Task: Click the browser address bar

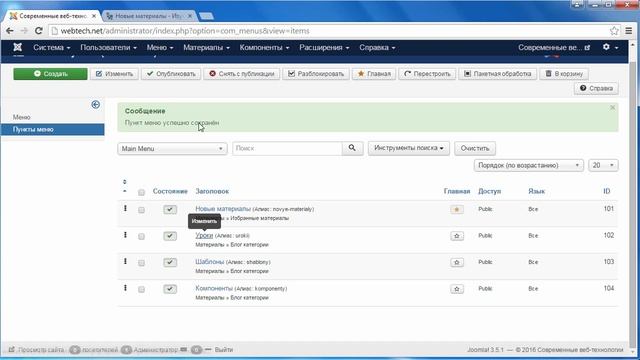Action: 329,31
